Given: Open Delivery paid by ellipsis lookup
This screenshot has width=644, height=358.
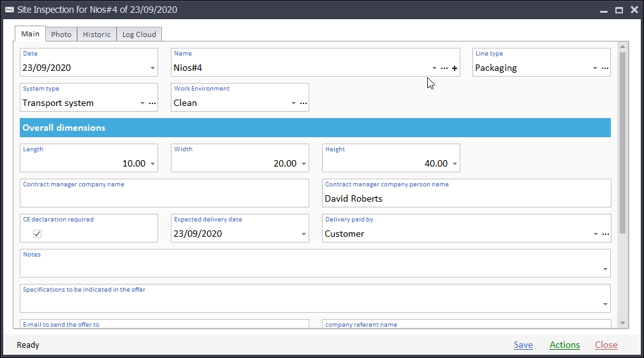Looking at the screenshot, I should point(606,234).
